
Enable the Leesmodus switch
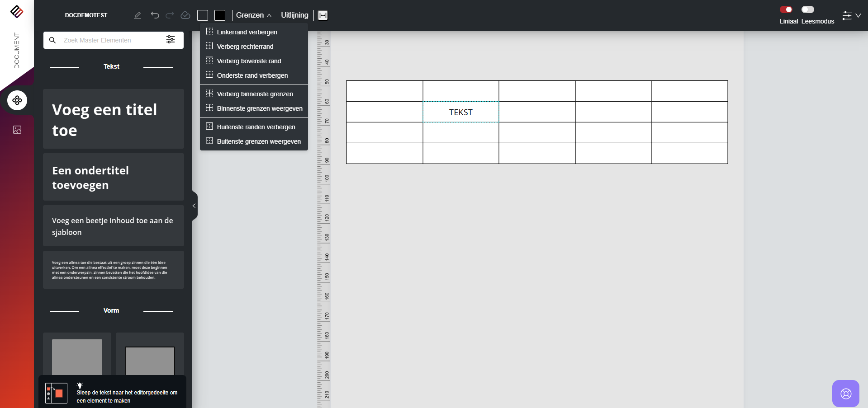pos(807,9)
